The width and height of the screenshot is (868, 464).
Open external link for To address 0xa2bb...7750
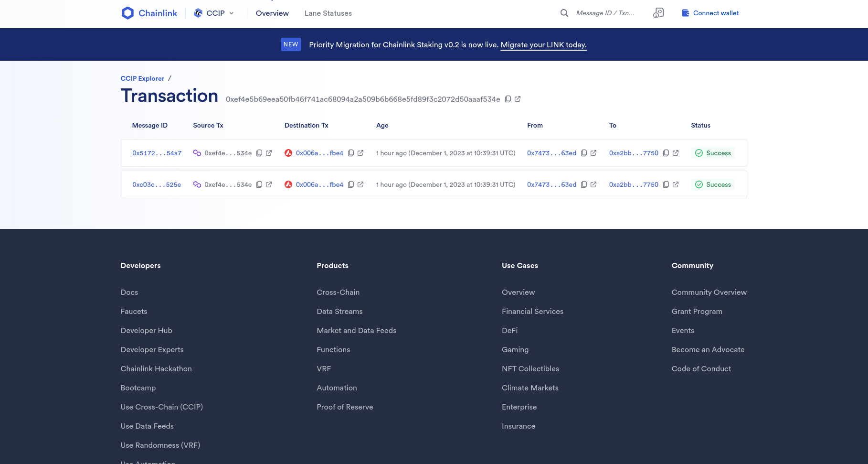(x=676, y=153)
